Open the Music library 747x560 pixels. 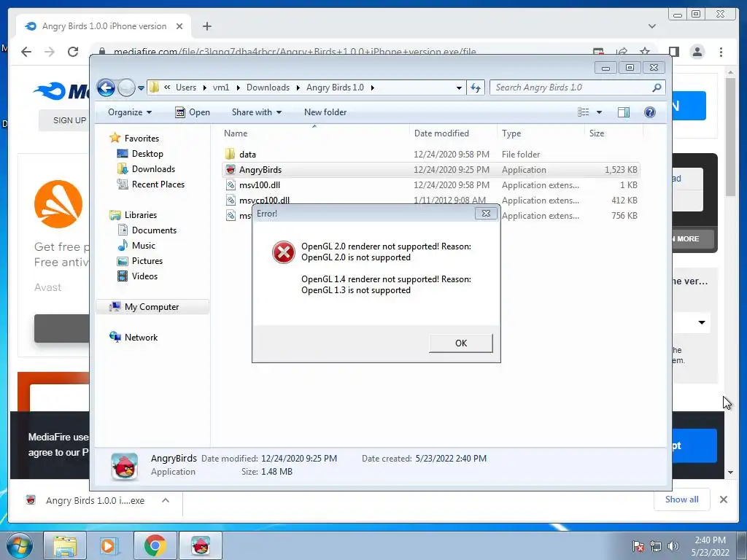coord(144,245)
